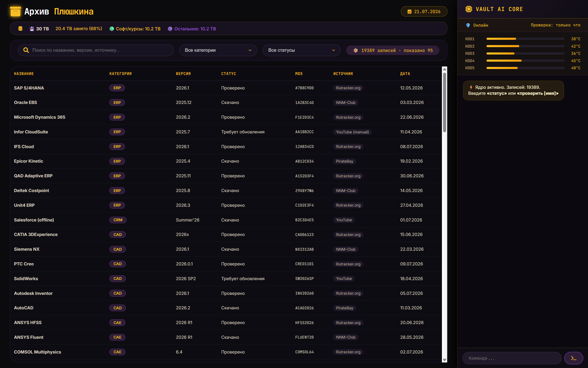Sort by the КАТЕГОРИЯ column header
This screenshot has height=368, width=588.
121,74
